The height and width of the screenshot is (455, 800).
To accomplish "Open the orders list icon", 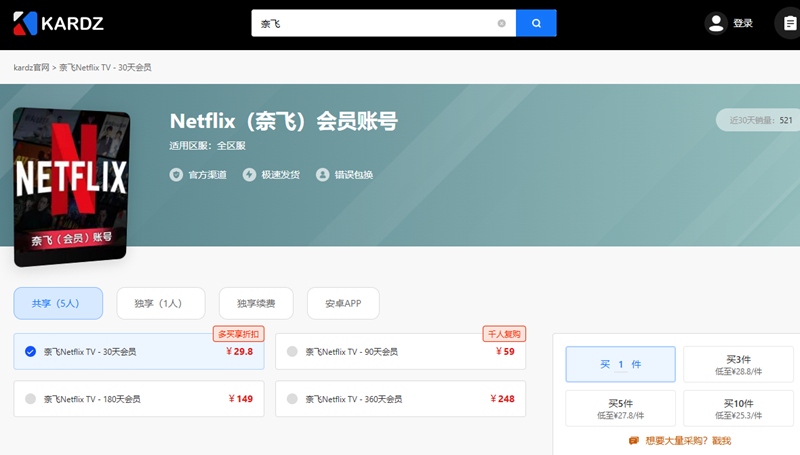I will coord(789,23).
